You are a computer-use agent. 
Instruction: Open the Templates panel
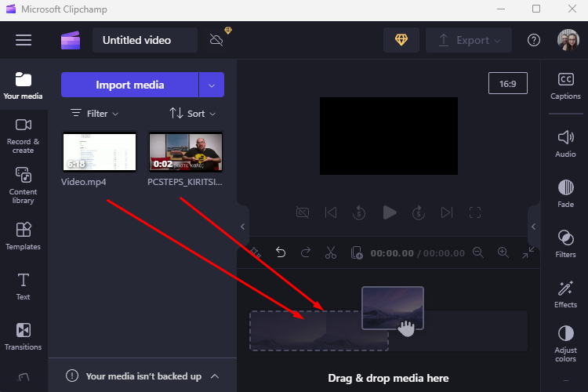24,236
